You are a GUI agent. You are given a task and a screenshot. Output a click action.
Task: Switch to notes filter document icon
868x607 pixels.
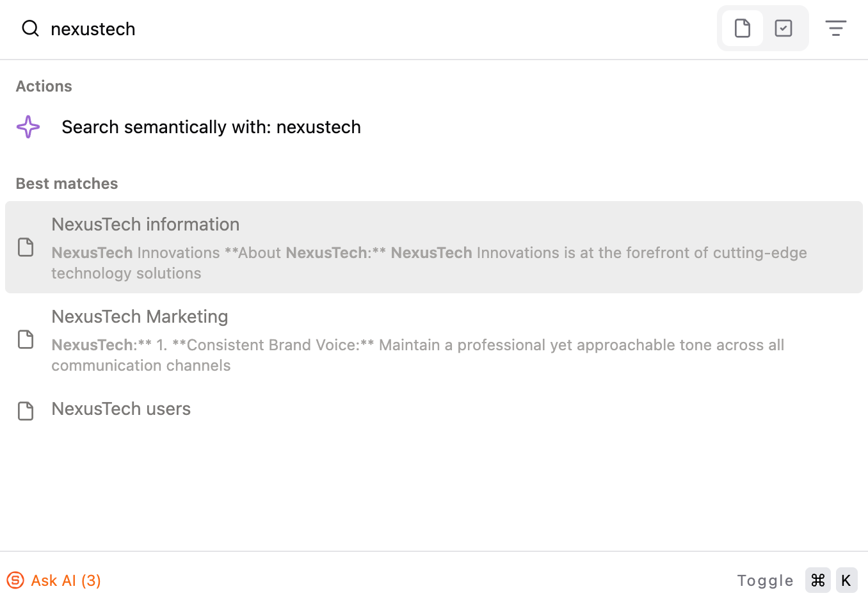click(x=743, y=28)
